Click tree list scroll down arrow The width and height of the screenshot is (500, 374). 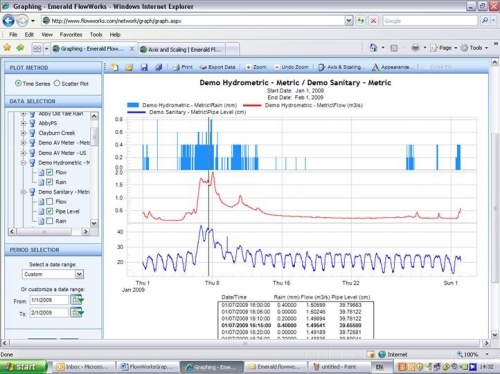tap(94, 223)
